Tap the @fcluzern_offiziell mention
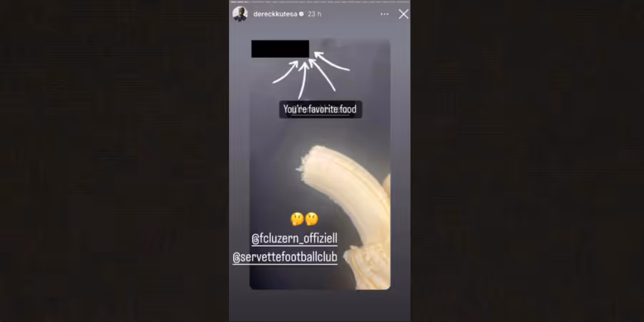This screenshot has height=322, width=644. tap(294, 238)
